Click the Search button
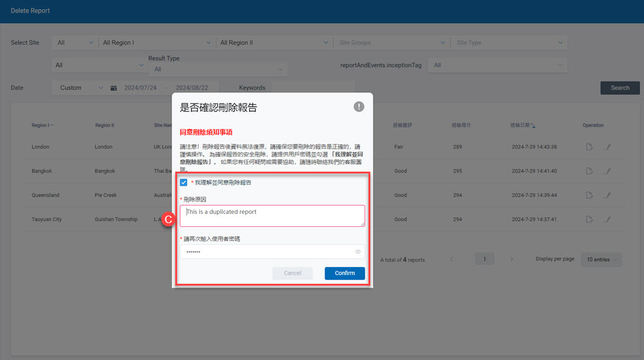The image size is (644, 360). [620, 88]
